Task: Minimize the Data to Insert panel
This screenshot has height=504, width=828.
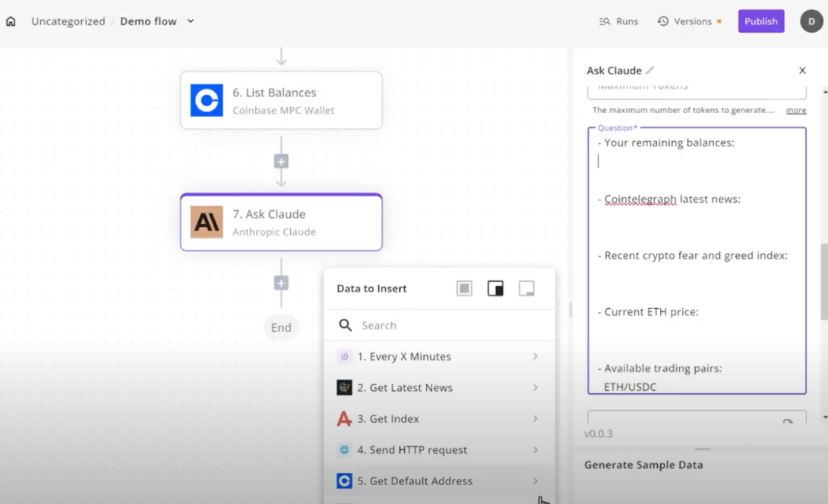Action: pyautogui.click(x=526, y=288)
